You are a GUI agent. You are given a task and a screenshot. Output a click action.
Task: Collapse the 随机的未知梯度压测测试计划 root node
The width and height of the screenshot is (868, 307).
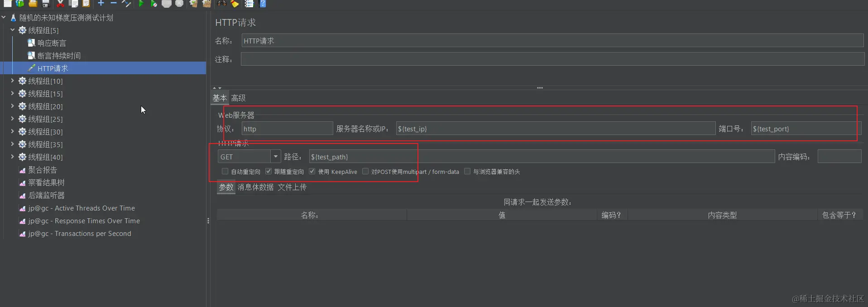point(4,17)
